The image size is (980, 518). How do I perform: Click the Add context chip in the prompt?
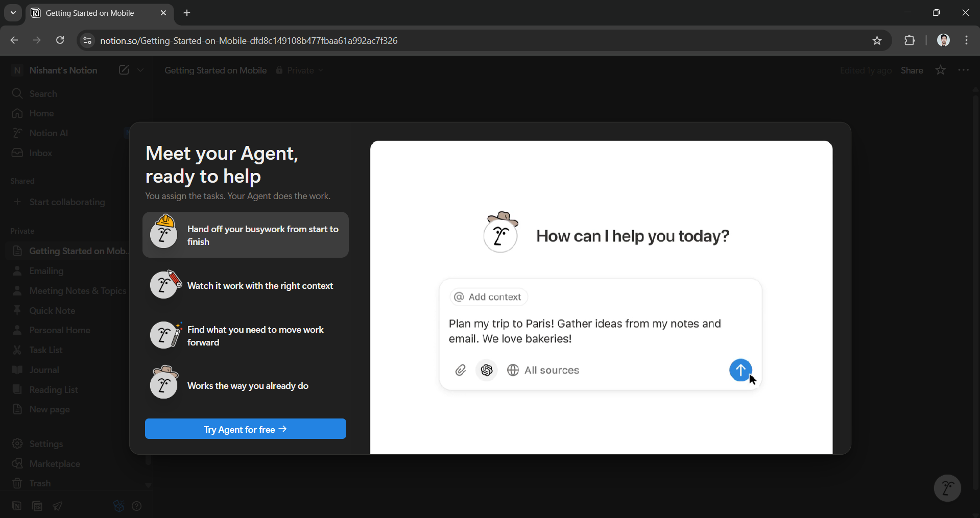tap(488, 297)
